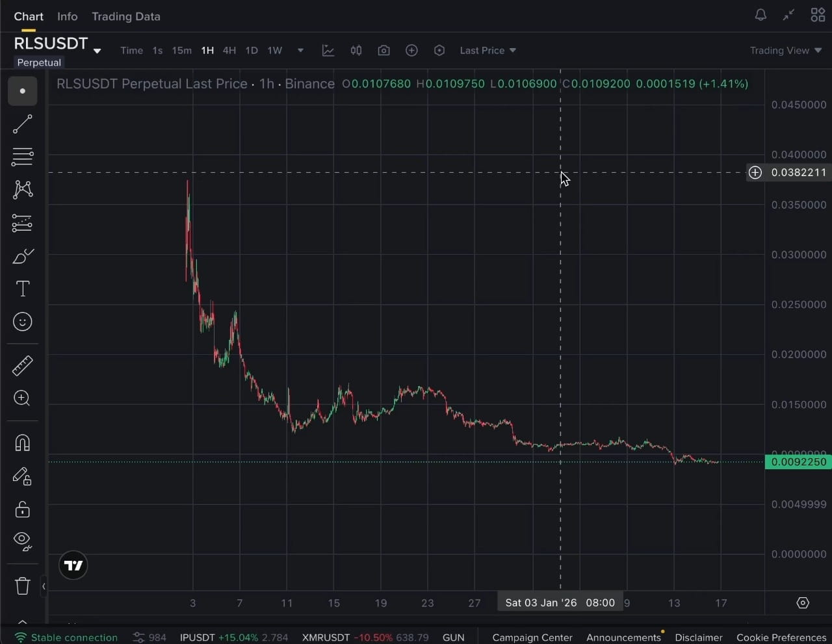Open the emoji stickers tool
This screenshot has width=832, height=644.
pos(22,322)
